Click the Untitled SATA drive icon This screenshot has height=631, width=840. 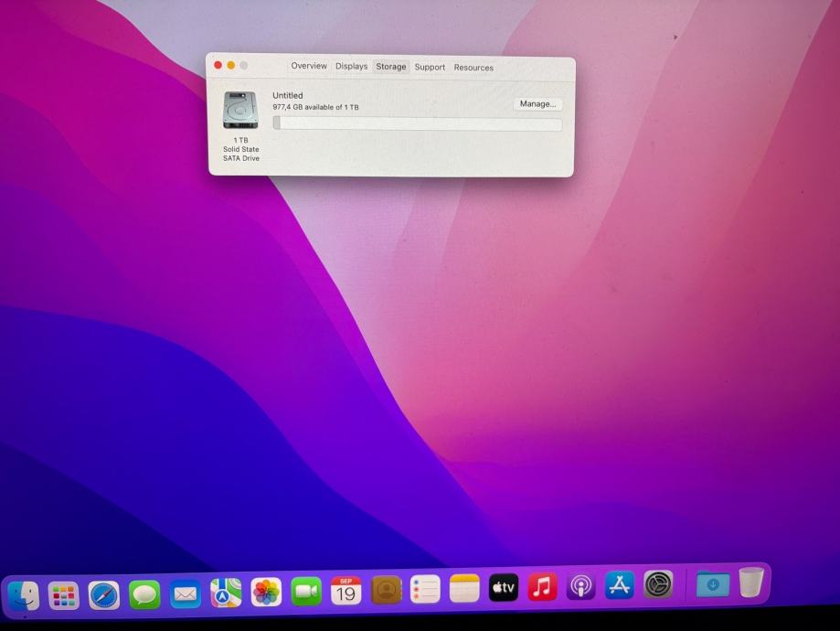click(x=240, y=111)
